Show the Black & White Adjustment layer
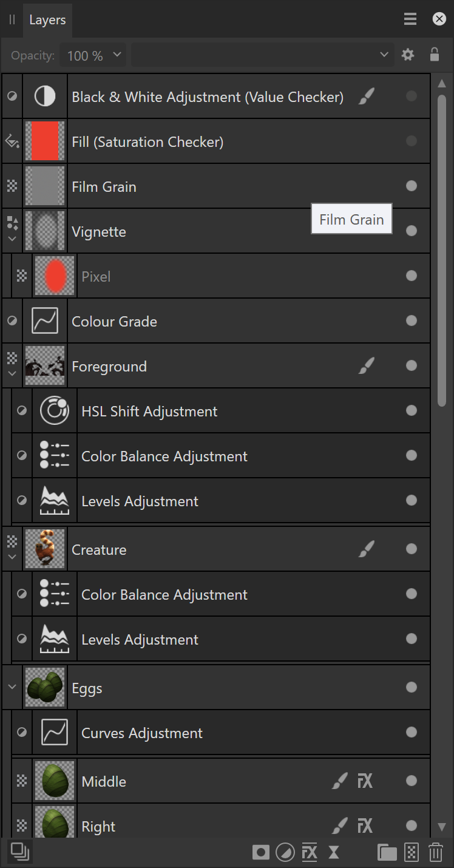This screenshot has width=454, height=868. point(412,96)
